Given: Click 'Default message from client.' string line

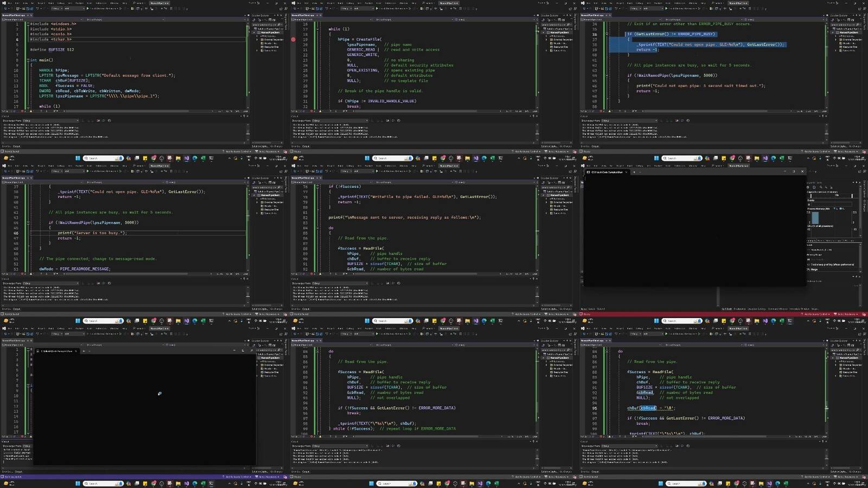Looking at the screenshot, I should (107, 75).
